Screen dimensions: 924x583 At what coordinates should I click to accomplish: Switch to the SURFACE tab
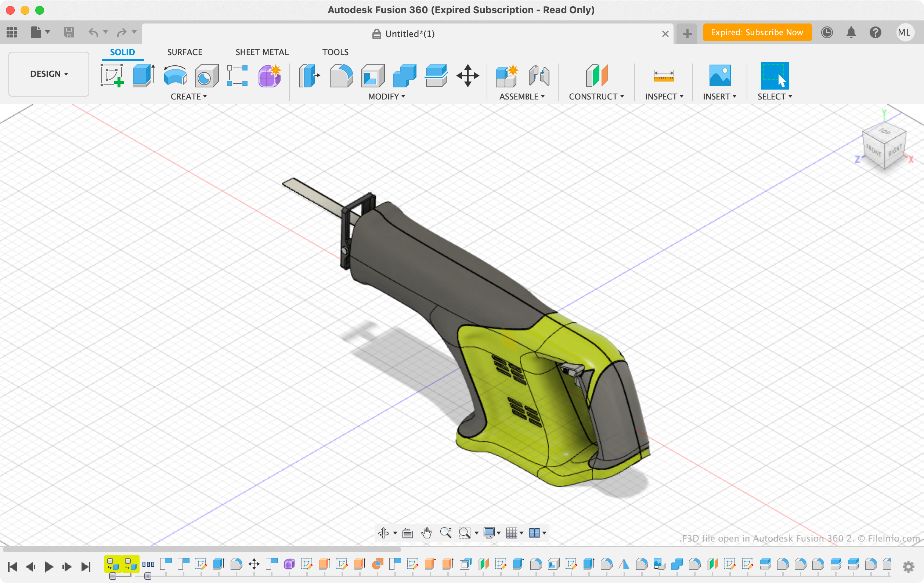tap(184, 52)
